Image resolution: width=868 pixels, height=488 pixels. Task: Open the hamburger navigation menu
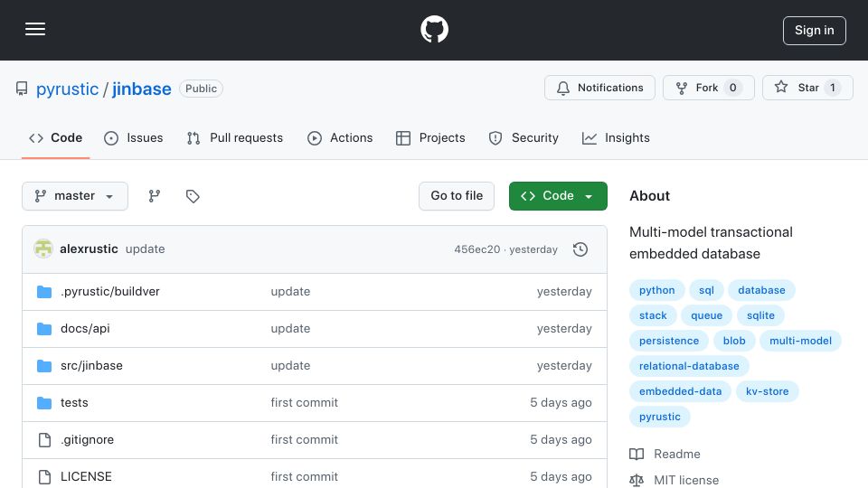35,29
